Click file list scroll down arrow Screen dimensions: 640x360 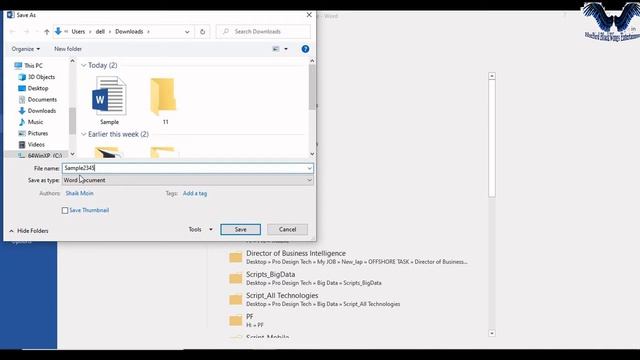point(312,154)
